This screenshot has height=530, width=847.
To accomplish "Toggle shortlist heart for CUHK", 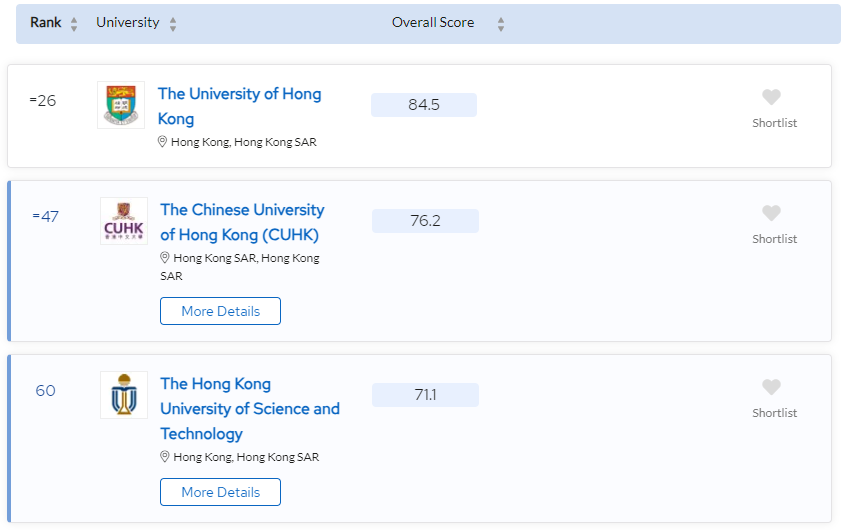I will click(771, 213).
